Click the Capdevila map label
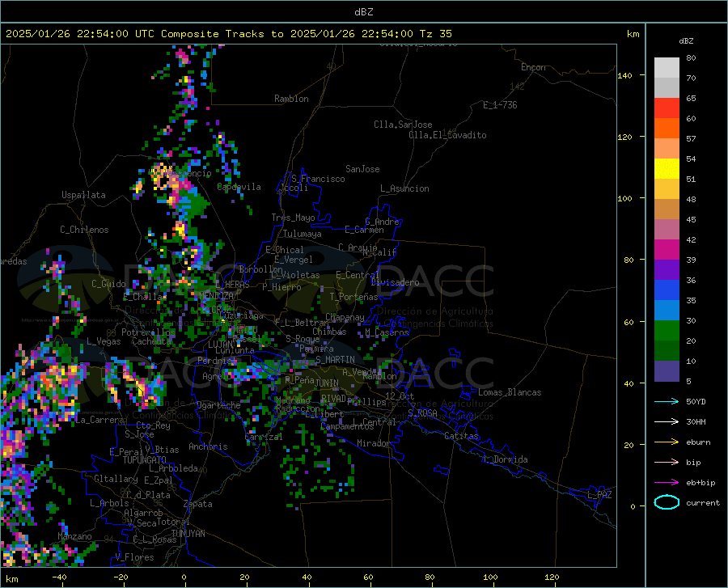728x588 pixels. coord(239,187)
